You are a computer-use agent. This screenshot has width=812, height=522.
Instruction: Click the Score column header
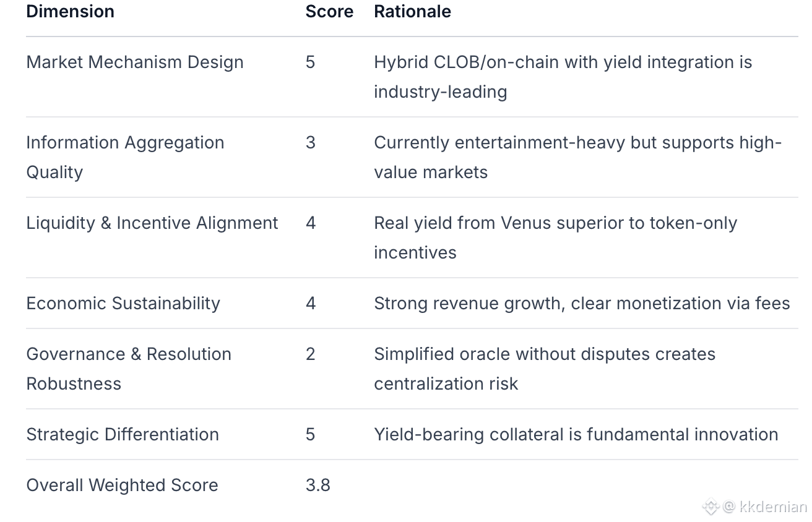(329, 11)
